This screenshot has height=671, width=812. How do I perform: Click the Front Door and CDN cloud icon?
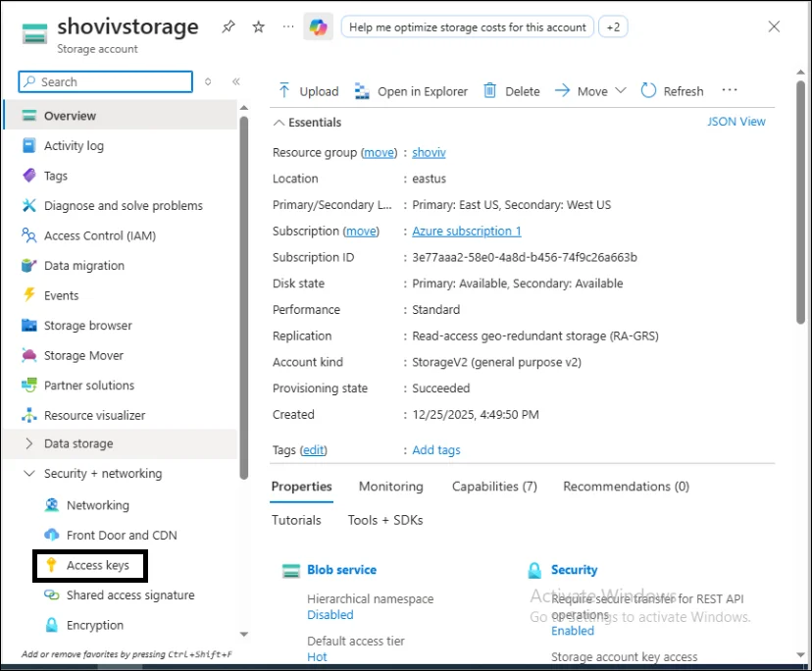pyautogui.click(x=51, y=535)
